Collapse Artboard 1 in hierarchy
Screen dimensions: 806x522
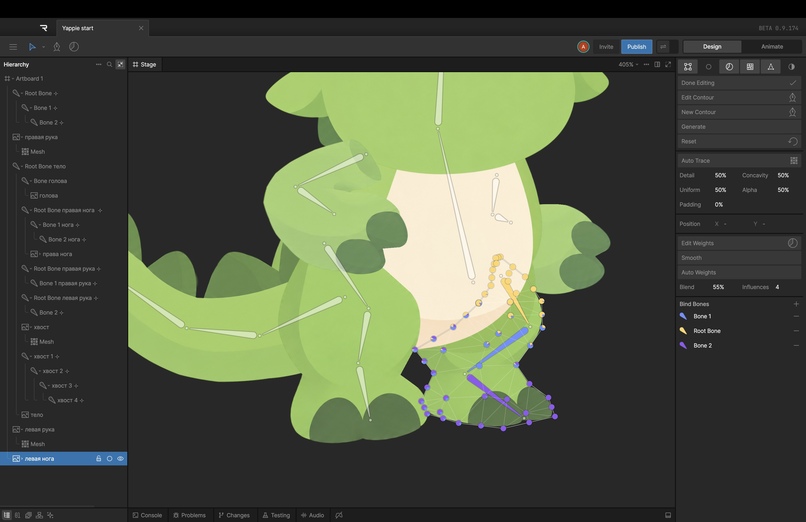pyautogui.click(x=13, y=79)
